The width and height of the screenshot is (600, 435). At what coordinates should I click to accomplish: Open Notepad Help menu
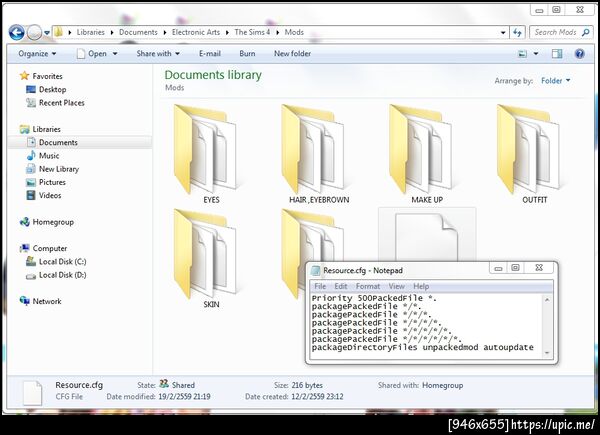(x=421, y=286)
